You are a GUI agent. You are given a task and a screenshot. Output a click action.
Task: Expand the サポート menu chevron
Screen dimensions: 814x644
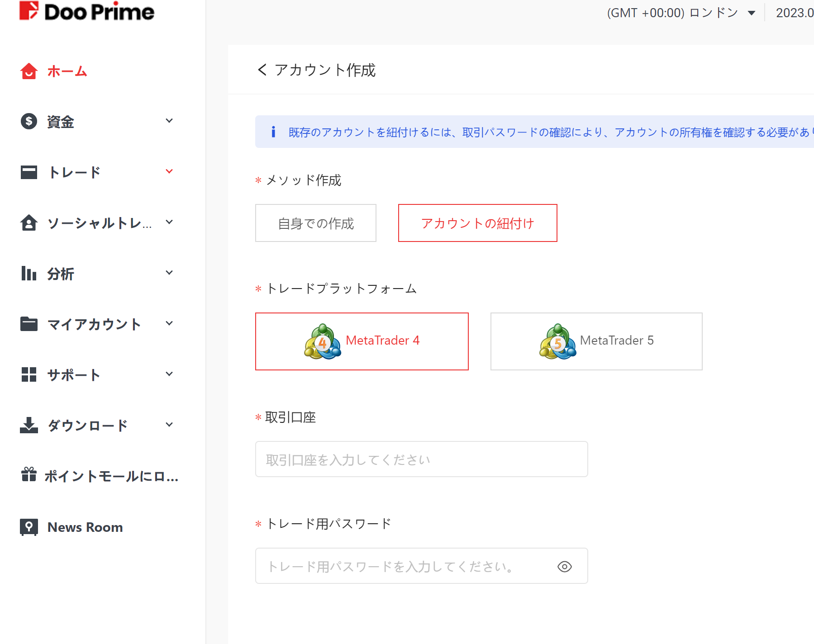[169, 374]
